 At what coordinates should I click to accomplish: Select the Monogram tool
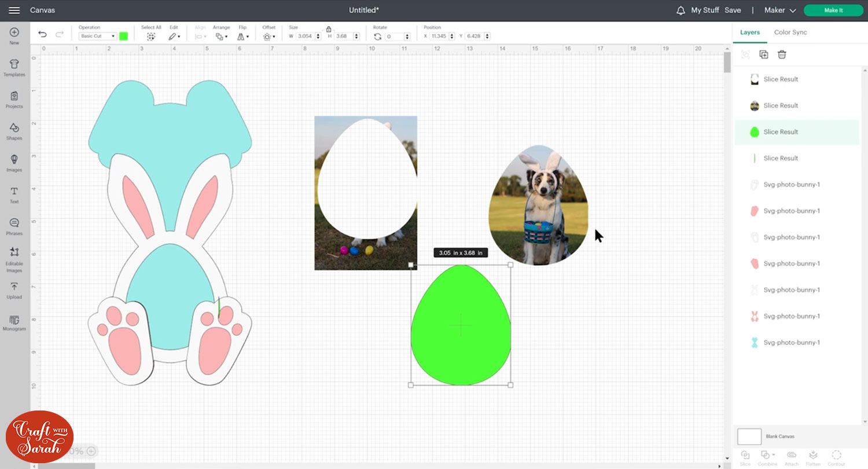[x=14, y=323]
